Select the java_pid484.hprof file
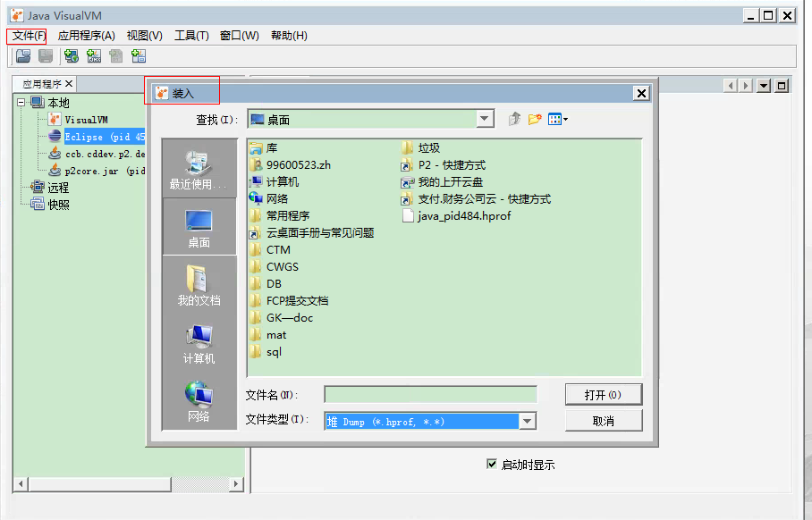 457,215
